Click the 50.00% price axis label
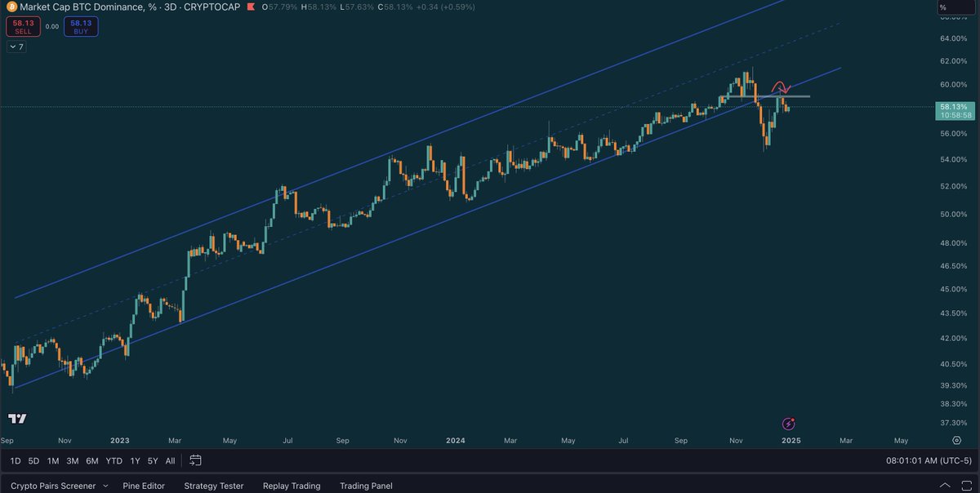The height and width of the screenshot is (493, 980). pos(953,214)
